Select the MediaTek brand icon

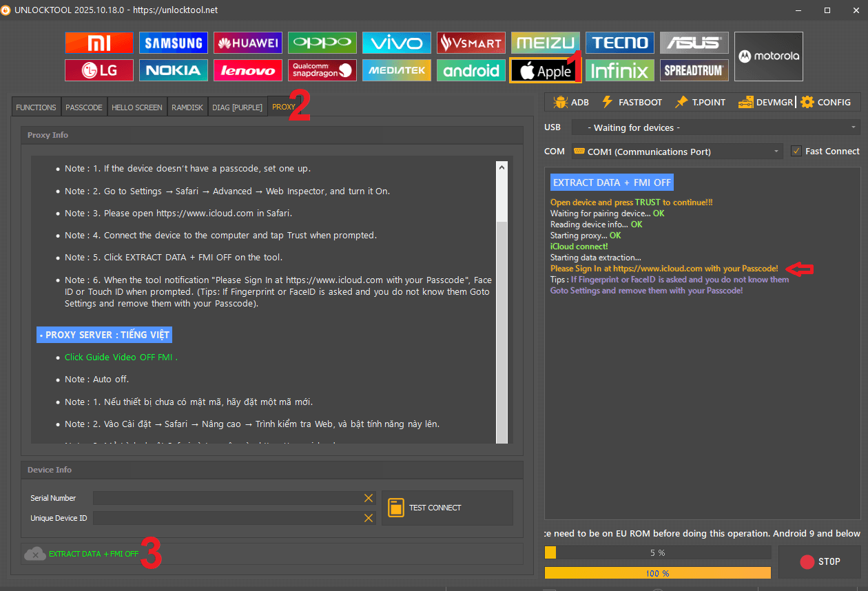tap(397, 70)
